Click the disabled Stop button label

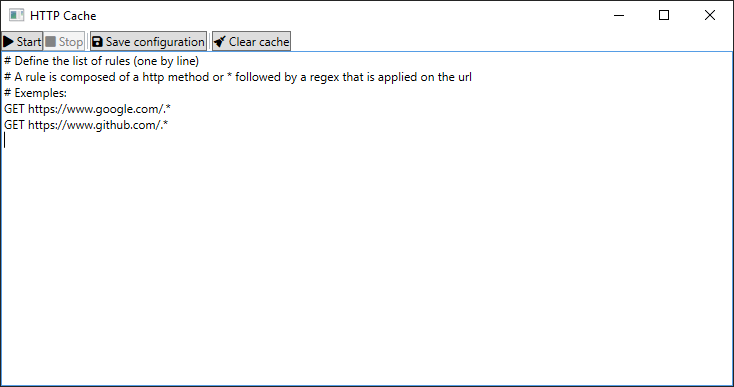point(71,42)
